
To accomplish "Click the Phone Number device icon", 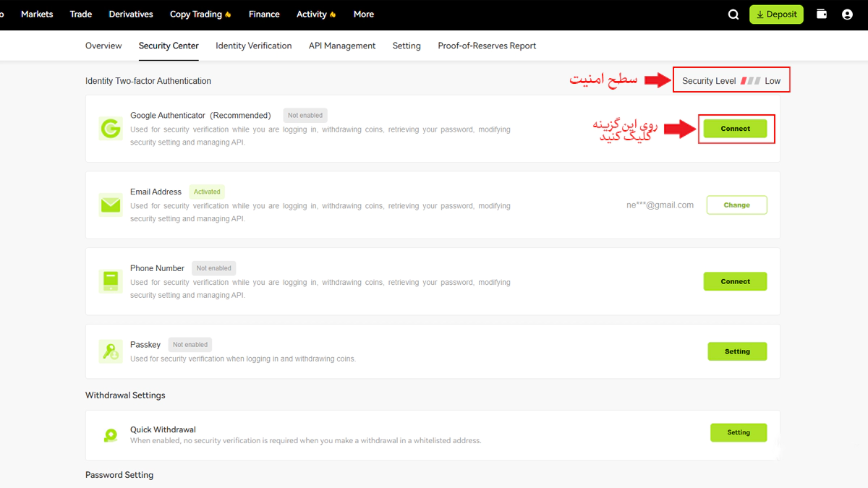I will (x=111, y=281).
